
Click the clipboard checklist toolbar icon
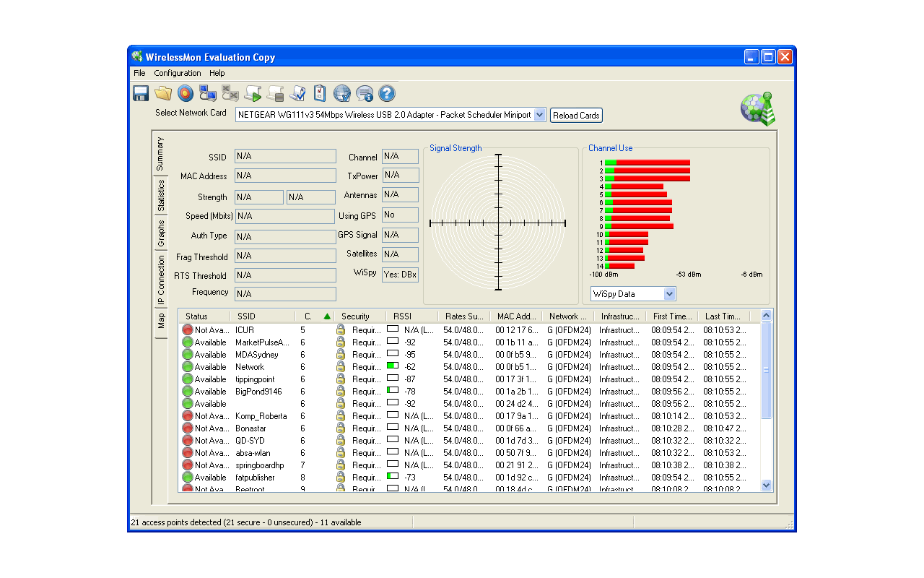tap(319, 93)
